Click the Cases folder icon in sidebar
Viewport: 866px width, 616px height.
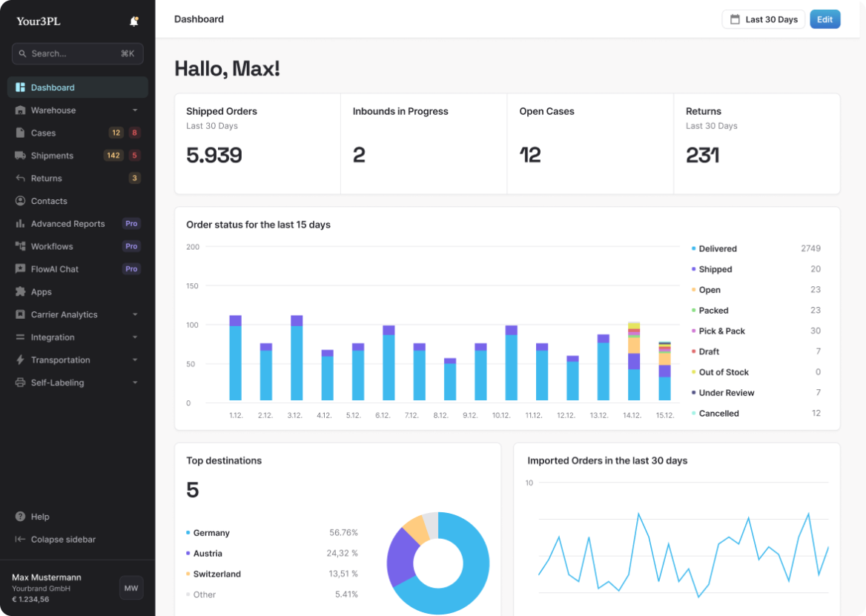(x=20, y=133)
